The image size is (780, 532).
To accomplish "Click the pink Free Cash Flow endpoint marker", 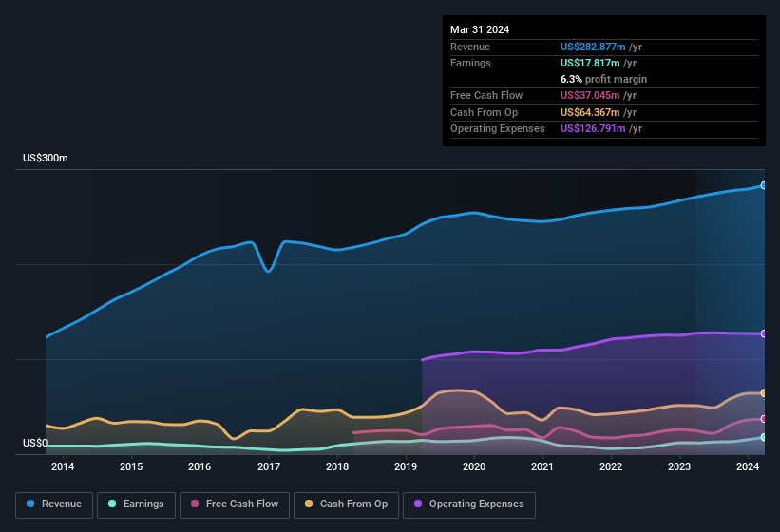I will (x=764, y=419).
